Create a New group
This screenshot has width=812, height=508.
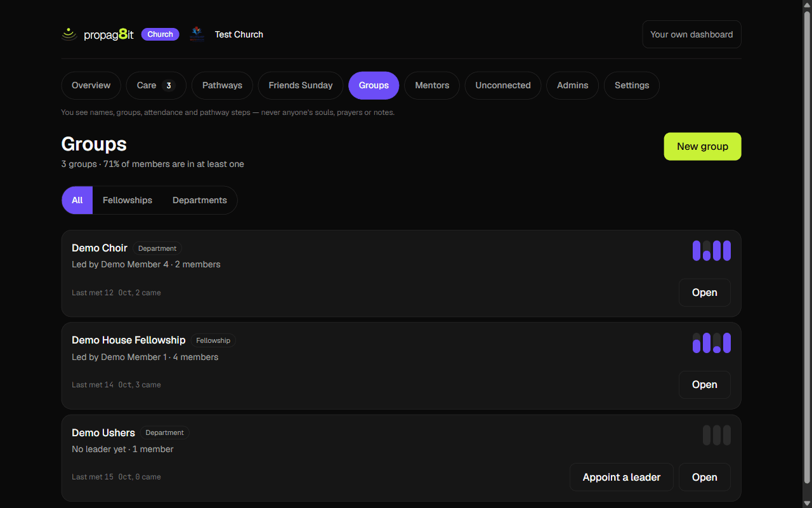click(x=702, y=147)
